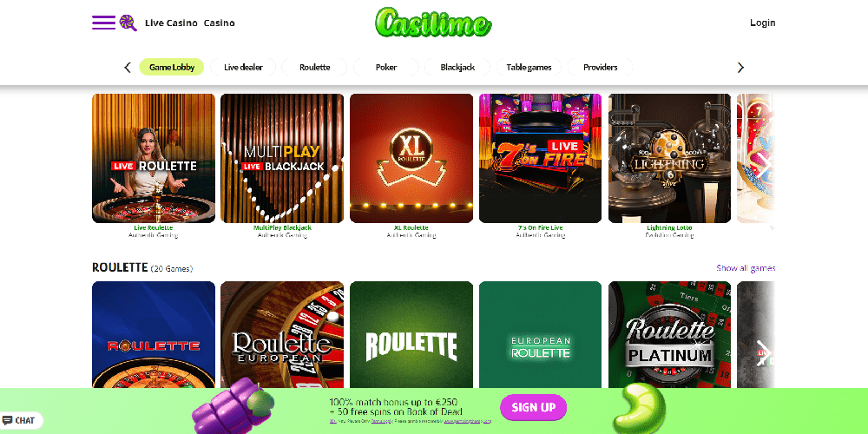Open XL Roulette game thumbnail
Screen dimensions: 868x434
[411, 158]
